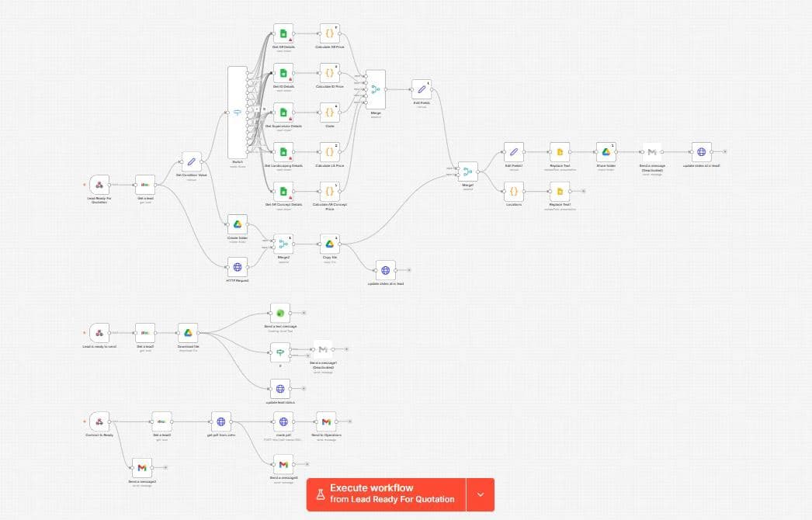
Task: Select the Lead Ready For Quotation webhook trigger node
Action: pos(99,185)
